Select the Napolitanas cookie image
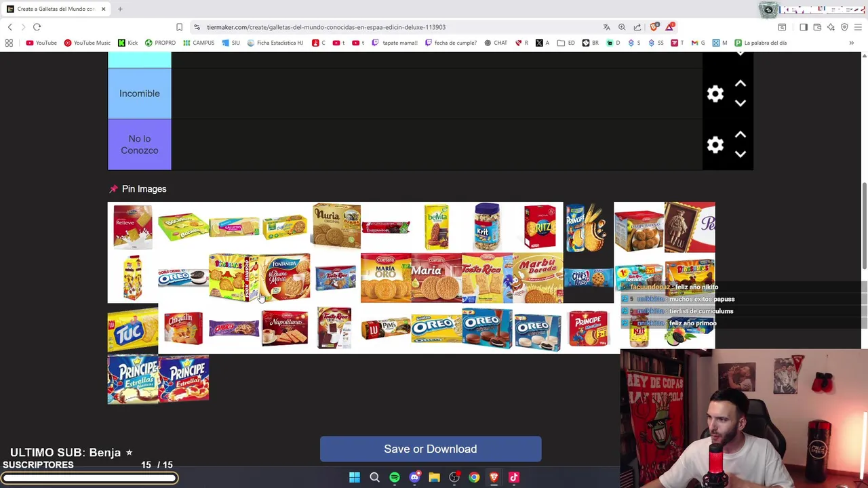 (x=285, y=329)
